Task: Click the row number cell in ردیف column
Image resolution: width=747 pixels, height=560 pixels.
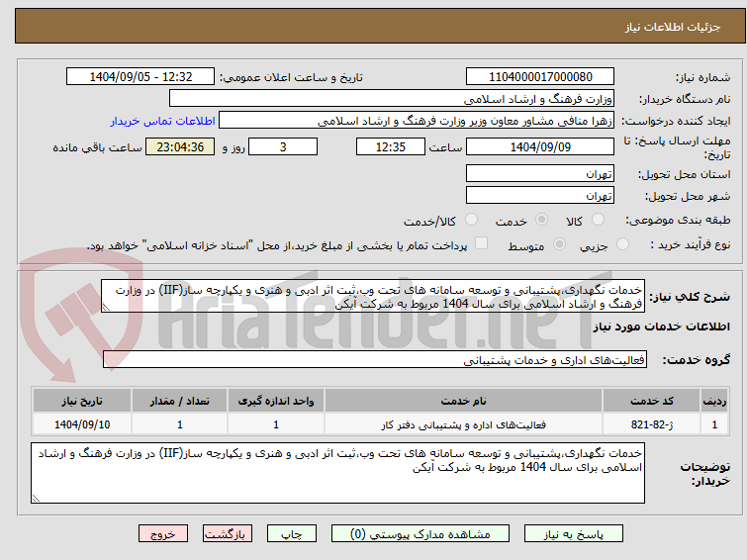Action: 714,424
